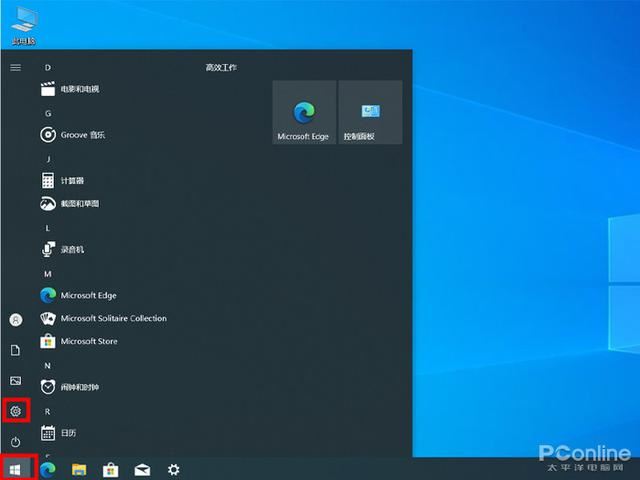Start the 录音机 app
This screenshot has width=640, height=480.
(x=72, y=250)
